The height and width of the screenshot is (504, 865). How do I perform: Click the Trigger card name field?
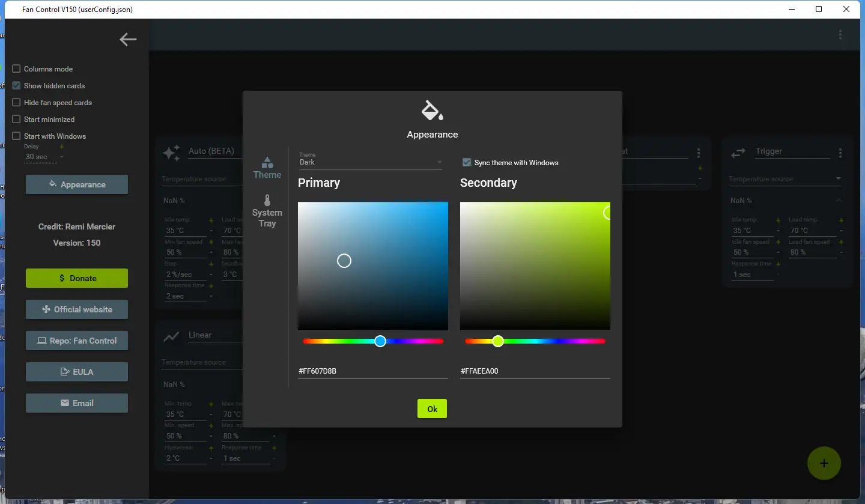tap(792, 151)
